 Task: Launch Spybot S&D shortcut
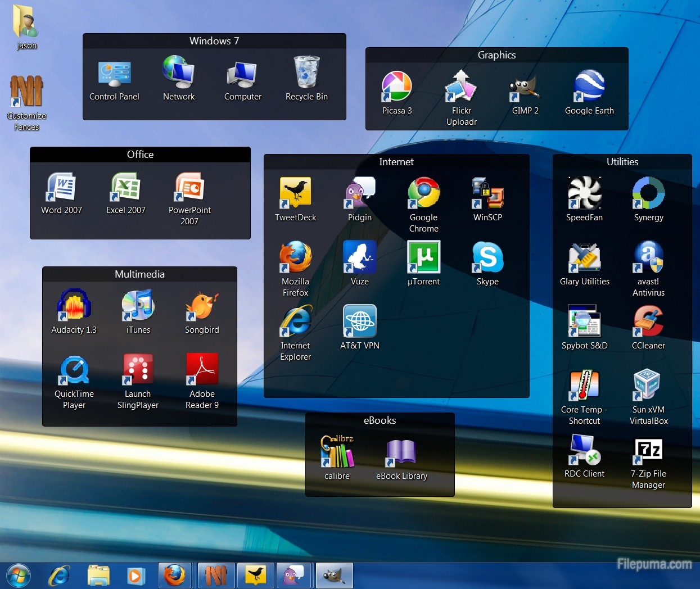[x=585, y=328]
